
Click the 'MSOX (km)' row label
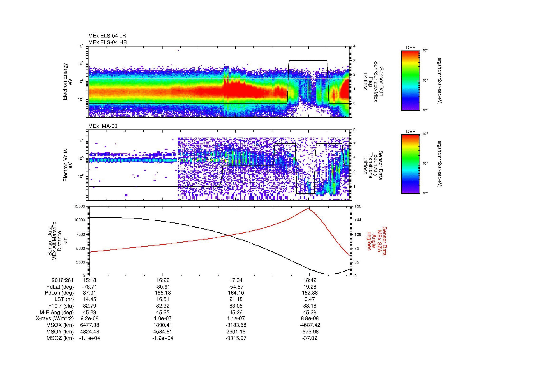[61, 325]
